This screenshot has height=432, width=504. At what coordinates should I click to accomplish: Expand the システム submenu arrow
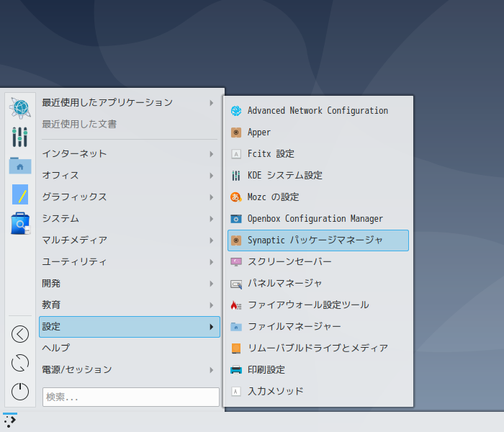(212, 219)
